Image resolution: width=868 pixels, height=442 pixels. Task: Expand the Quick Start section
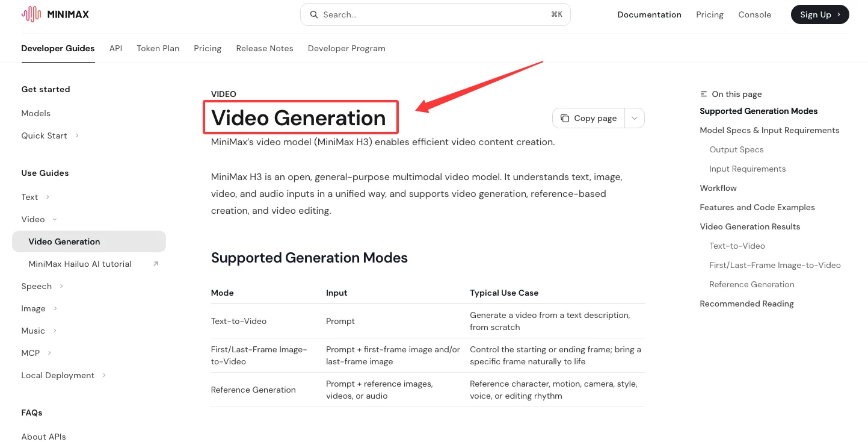click(x=77, y=135)
